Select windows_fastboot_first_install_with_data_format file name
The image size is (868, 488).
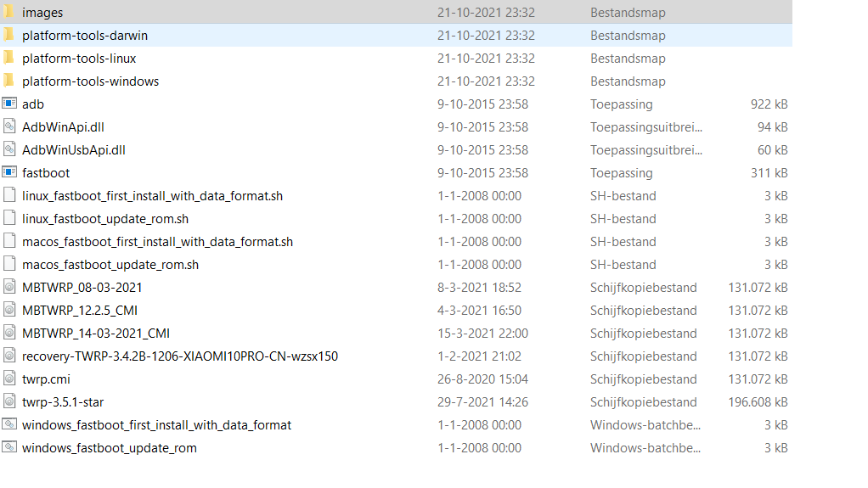(x=156, y=425)
